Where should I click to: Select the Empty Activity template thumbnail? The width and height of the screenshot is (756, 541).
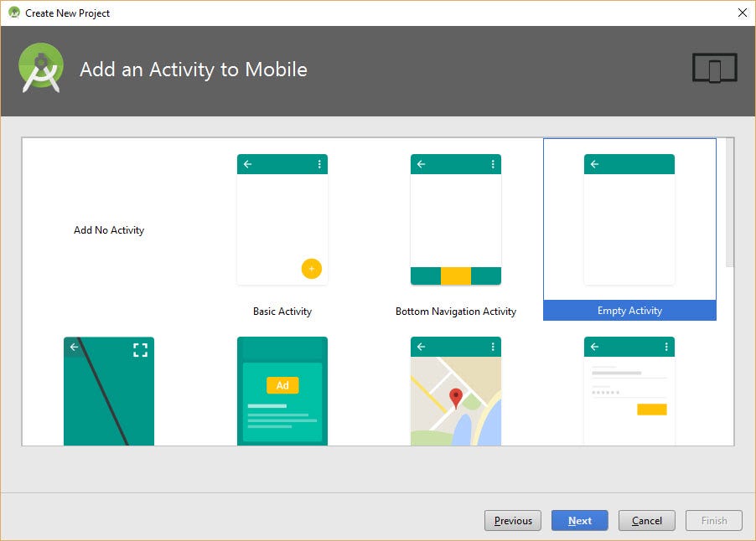click(629, 219)
